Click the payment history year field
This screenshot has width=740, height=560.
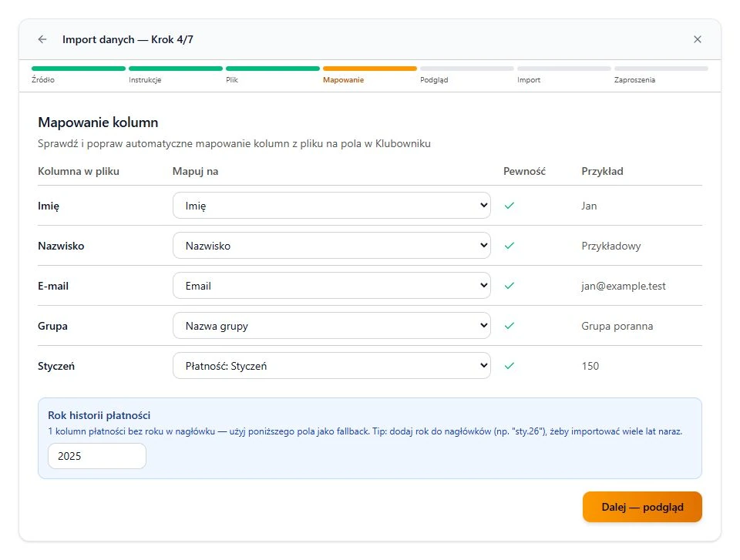[97, 456]
